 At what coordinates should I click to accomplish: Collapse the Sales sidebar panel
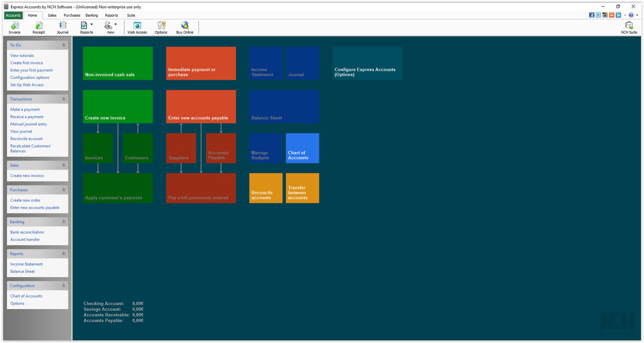click(63, 165)
